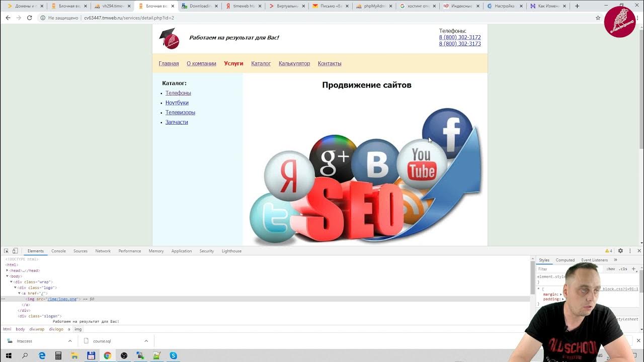Click the site security info icon
The height and width of the screenshot is (362, 644).
click(43, 18)
